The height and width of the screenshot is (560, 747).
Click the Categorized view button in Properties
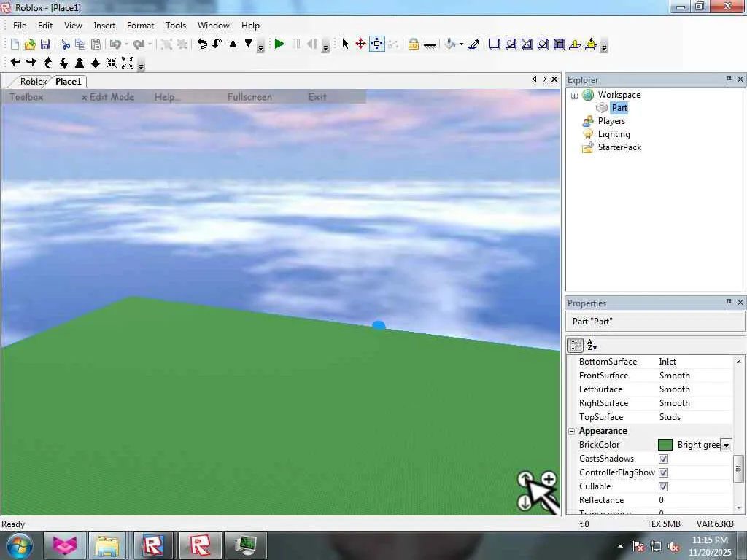(576, 345)
